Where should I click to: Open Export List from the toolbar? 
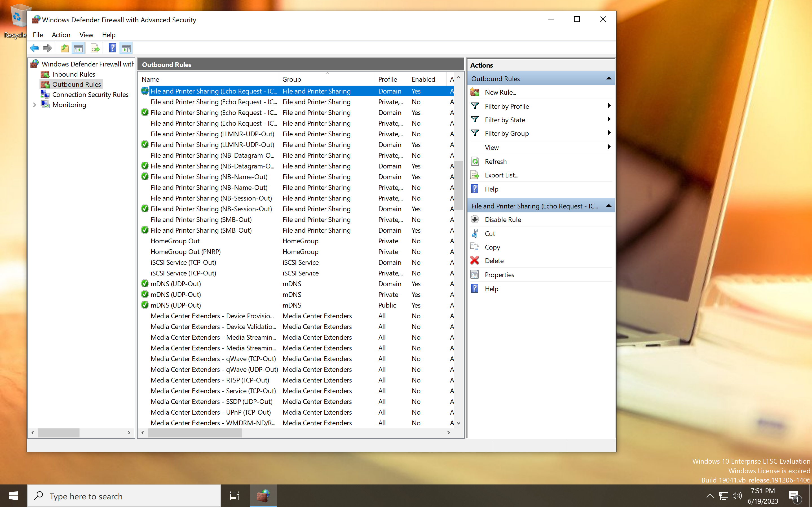[x=95, y=48]
